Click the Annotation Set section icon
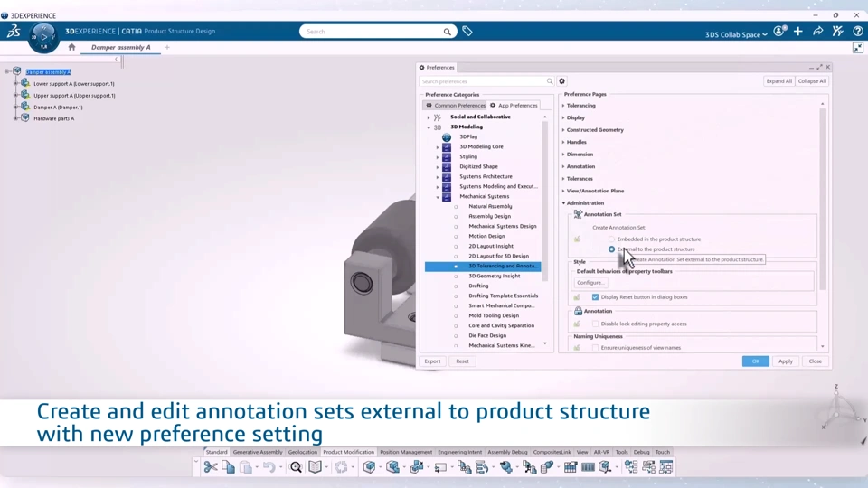The width and height of the screenshot is (868, 488). [x=578, y=214]
